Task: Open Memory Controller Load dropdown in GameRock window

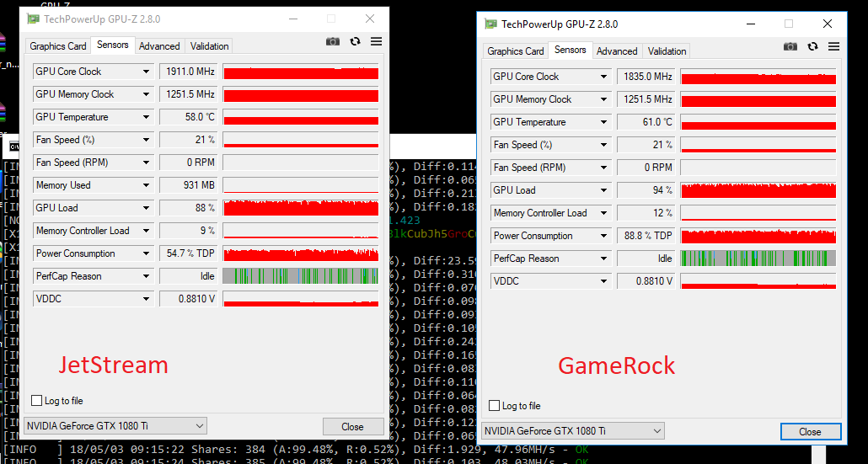Action: tap(604, 212)
